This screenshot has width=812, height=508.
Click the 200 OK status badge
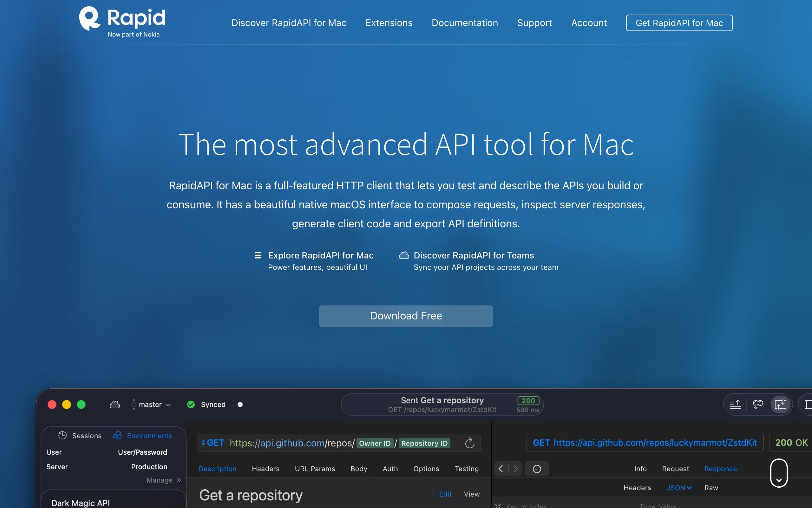791,443
